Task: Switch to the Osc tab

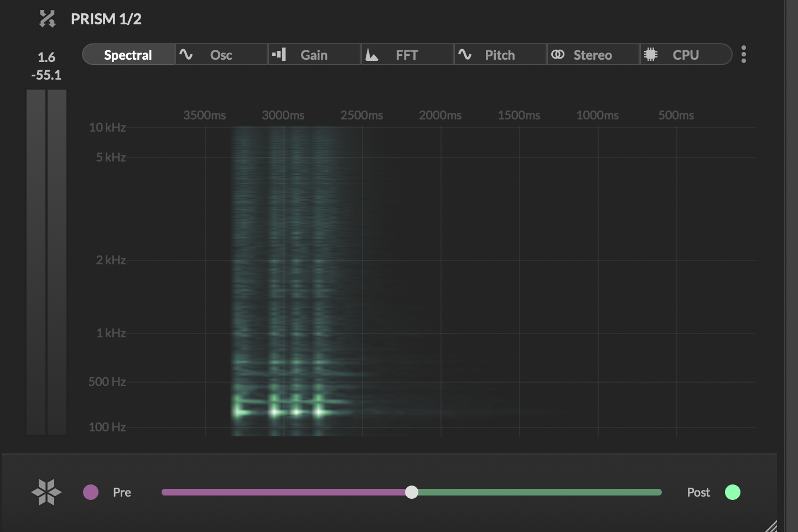Action: pyautogui.click(x=221, y=55)
